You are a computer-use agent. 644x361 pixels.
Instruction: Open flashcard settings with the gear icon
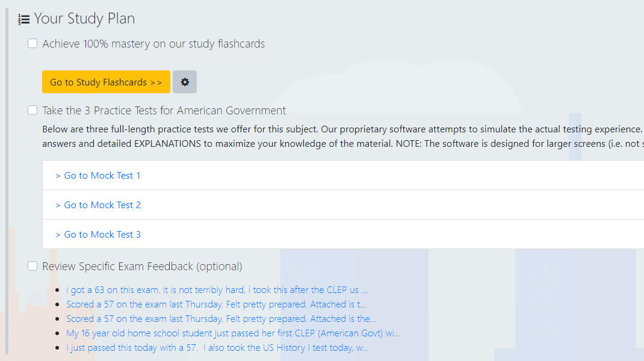[x=185, y=82]
